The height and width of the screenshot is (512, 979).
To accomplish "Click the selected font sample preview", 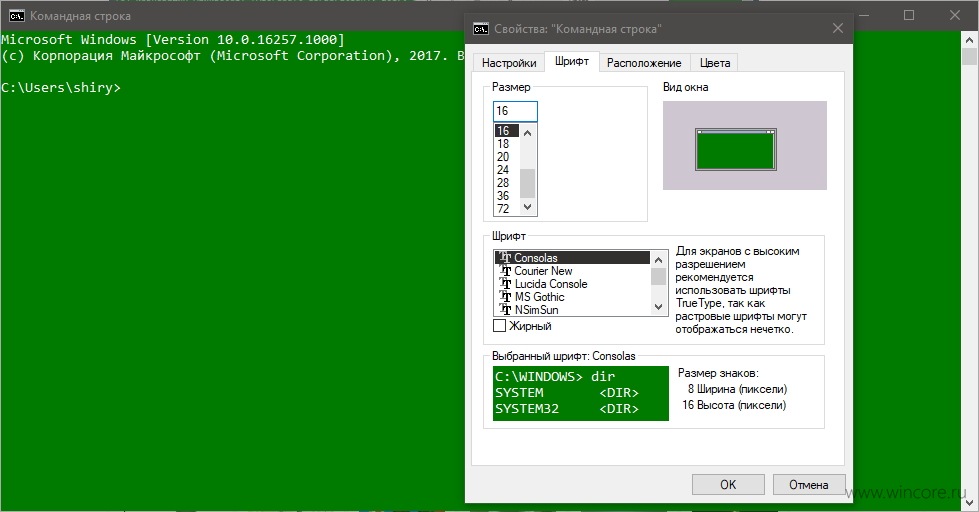I will coord(581,393).
